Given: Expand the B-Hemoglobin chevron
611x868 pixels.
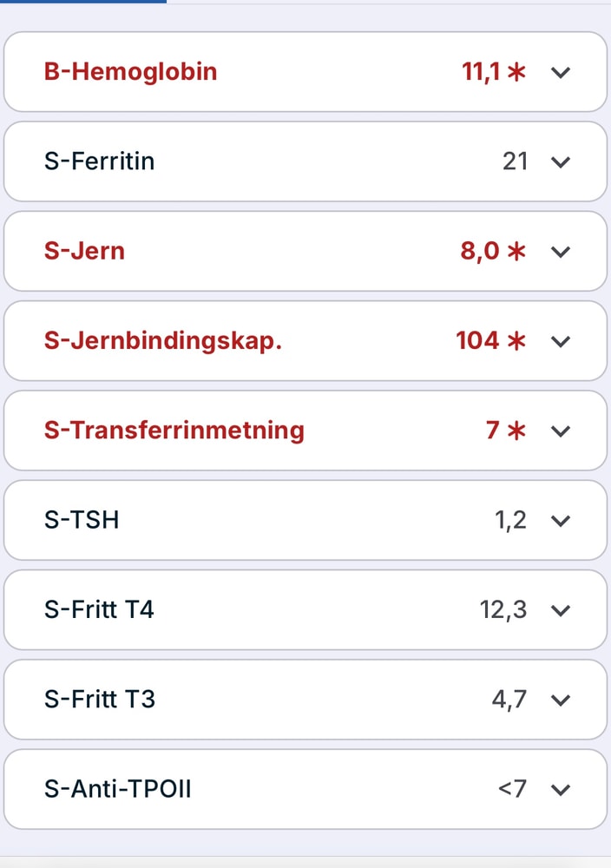Looking at the screenshot, I should [561, 72].
